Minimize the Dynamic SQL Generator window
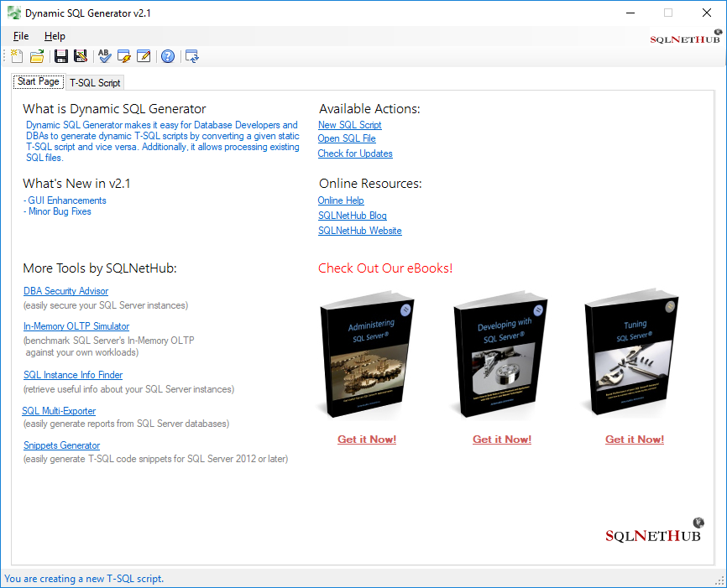 630,13
